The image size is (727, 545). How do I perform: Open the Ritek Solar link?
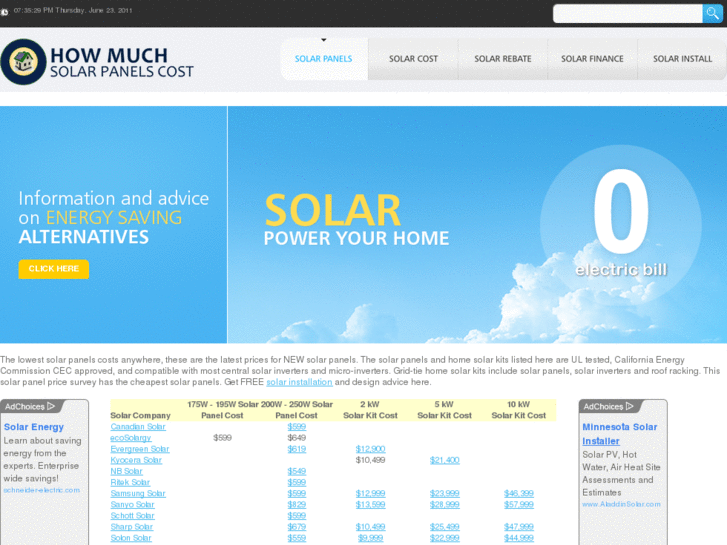pyautogui.click(x=130, y=482)
